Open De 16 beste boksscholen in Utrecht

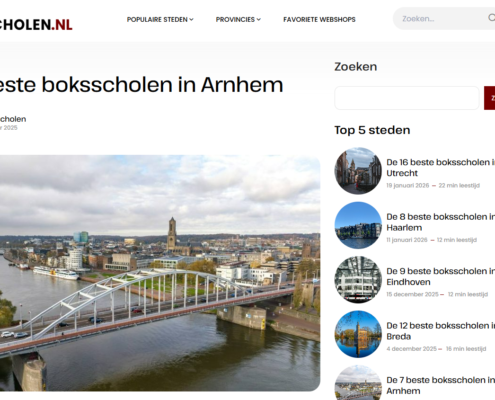(x=440, y=168)
